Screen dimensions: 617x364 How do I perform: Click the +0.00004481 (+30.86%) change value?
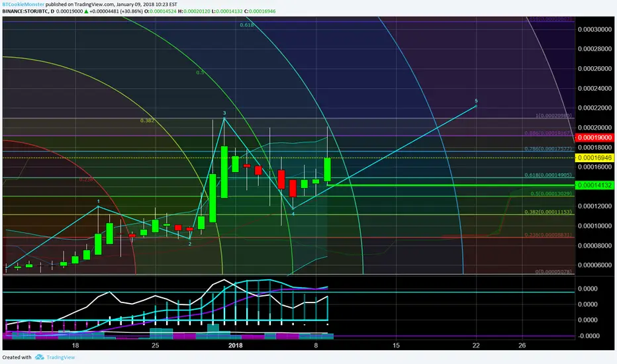click(116, 11)
